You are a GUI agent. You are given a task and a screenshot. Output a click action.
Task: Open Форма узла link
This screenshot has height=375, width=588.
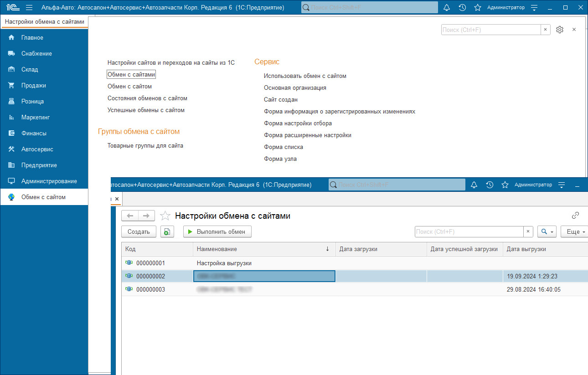click(280, 159)
